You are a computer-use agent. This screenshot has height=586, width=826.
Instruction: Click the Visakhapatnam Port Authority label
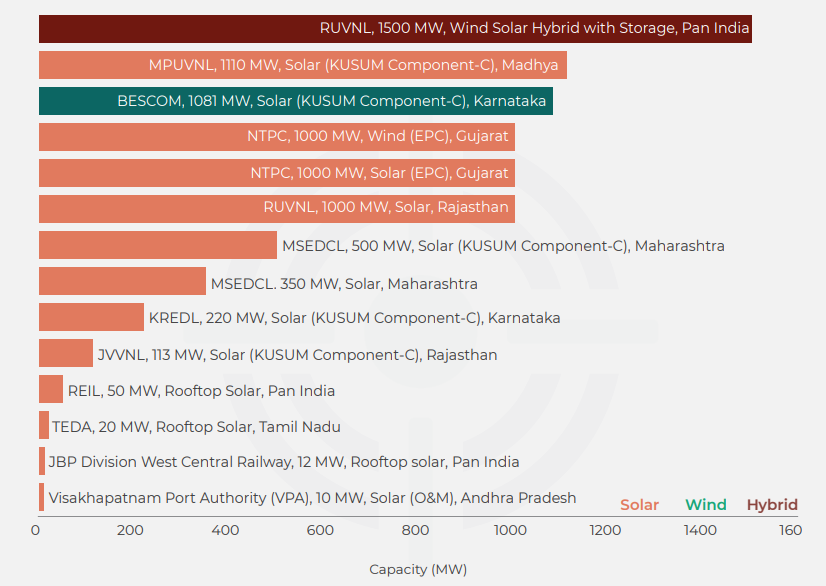[312, 498]
